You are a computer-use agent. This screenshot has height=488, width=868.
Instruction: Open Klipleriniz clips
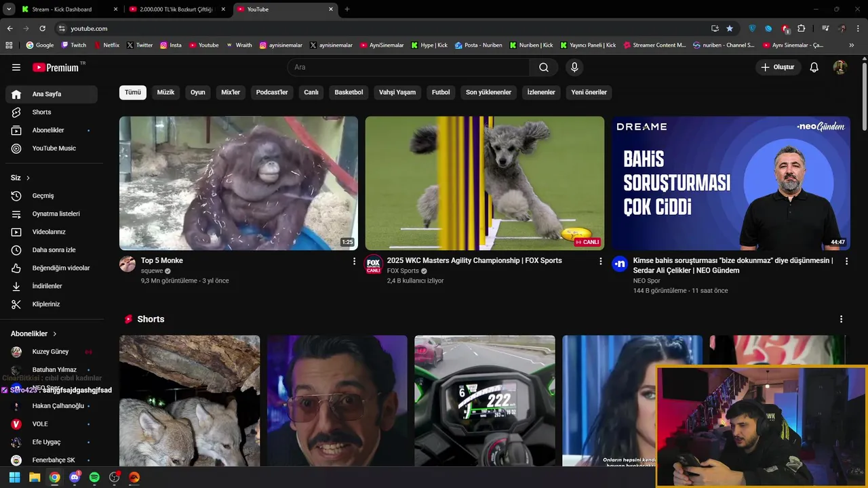pos(52,304)
